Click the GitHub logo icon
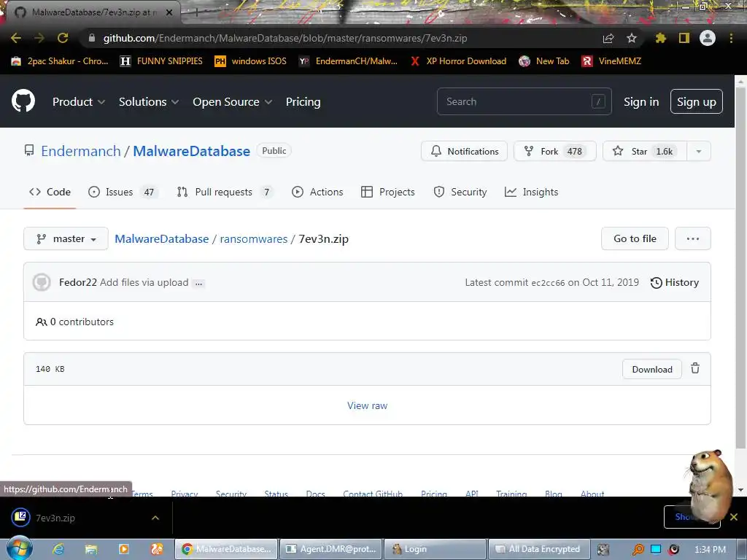Viewport: 747px width, 560px height. [23, 101]
